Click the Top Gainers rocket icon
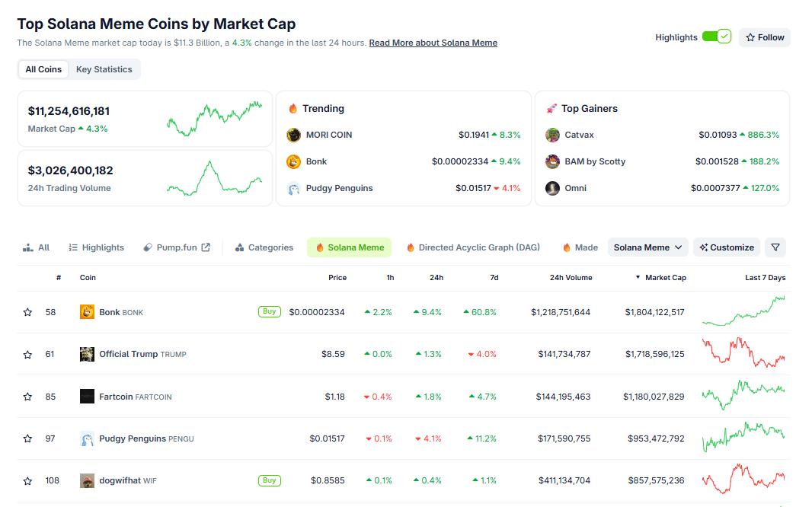This screenshot has height=507, width=812. [x=551, y=109]
